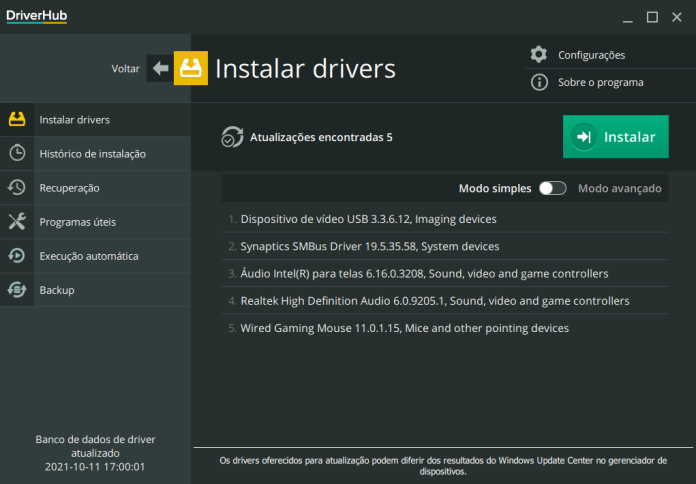Image resolution: width=696 pixels, height=484 pixels.
Task: Select Wired Gaming Mouse 11.0.1.15 row
Action: [x=445, y=328]
